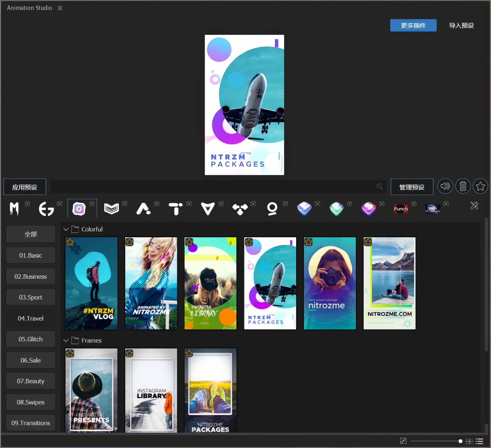Select the blue E cube pack icon
Screen dimensions: 491x448
tap(304, 209)
